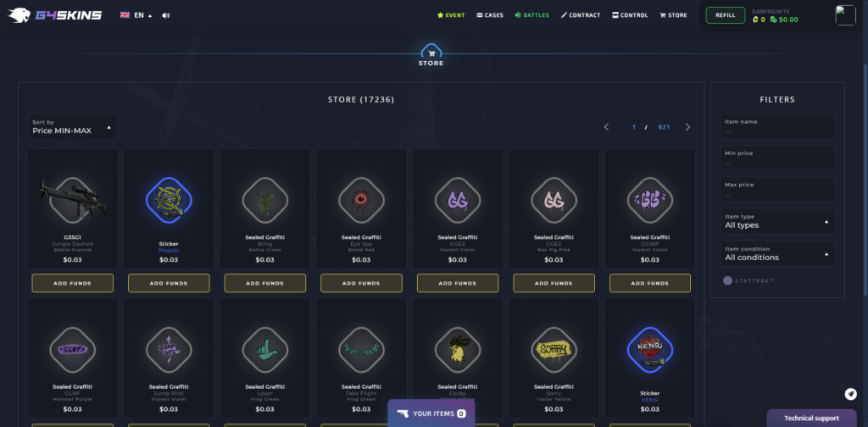Select the GLHF Monster Purple graffiti icon

click(73, 350)
